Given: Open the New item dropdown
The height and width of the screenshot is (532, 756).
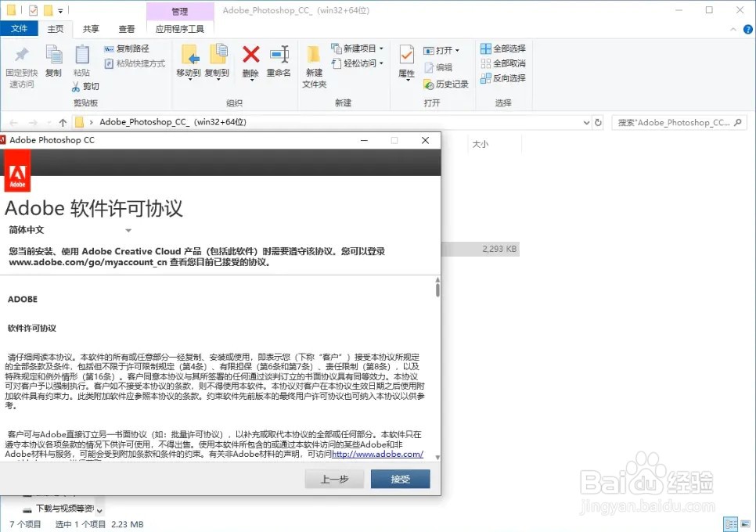Looking at the screenshot, I should pos(358,49).
